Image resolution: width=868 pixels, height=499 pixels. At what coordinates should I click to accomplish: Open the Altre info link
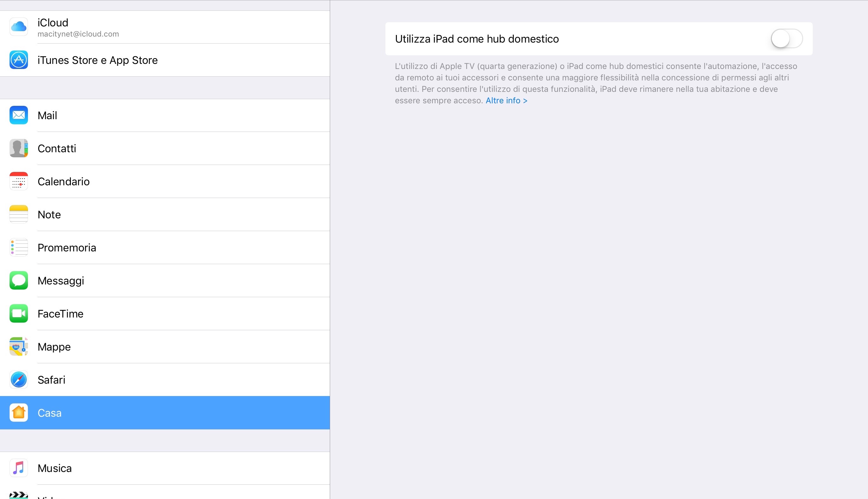coord(506,100)
